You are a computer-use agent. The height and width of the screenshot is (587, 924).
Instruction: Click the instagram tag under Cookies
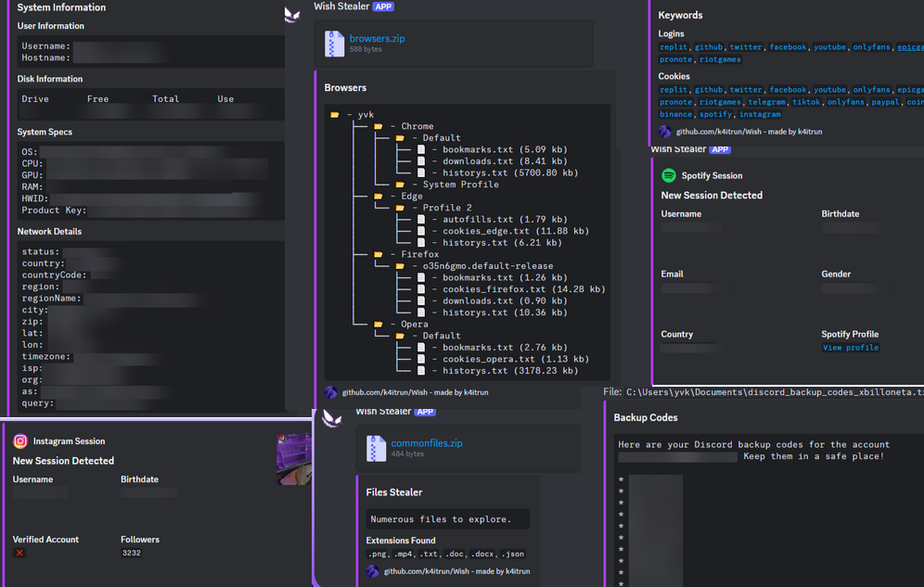760,114
